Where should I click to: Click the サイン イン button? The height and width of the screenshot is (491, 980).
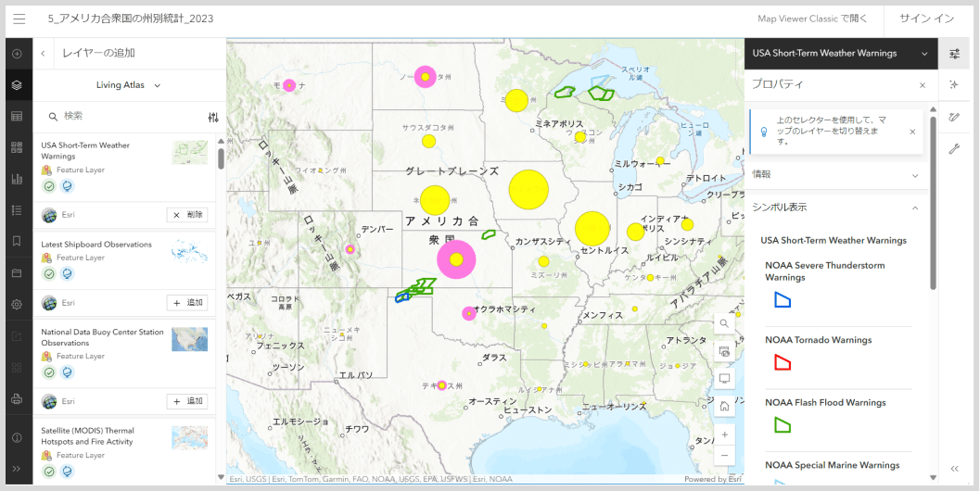pyautogui.click(x=927, y=19)
